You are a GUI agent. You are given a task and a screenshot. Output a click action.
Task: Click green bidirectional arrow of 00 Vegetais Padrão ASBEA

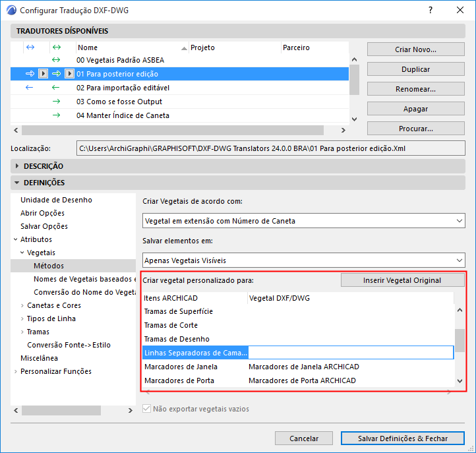56,60
